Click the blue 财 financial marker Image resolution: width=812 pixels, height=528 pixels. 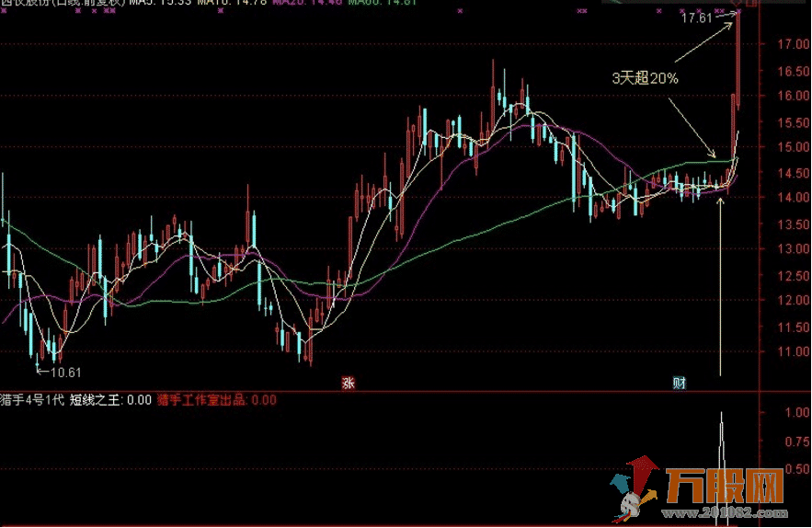pyautogui.click(x=679, y=384)
